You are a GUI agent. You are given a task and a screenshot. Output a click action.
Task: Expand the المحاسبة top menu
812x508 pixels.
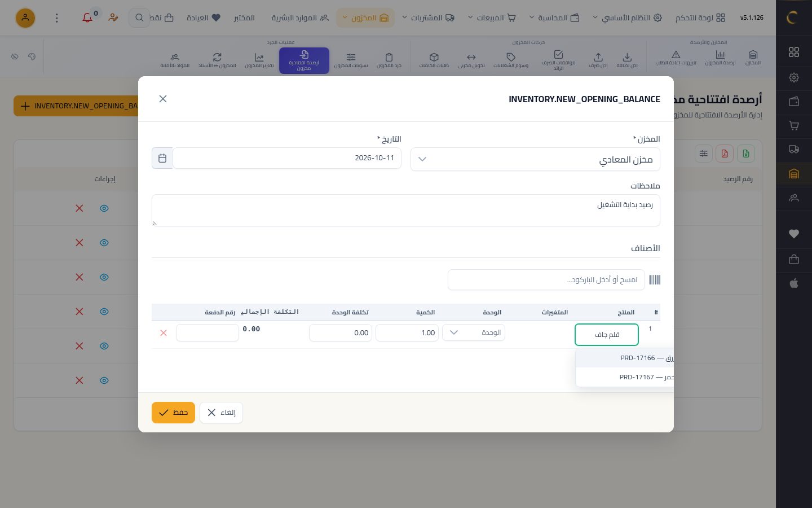tap(554, 18)
